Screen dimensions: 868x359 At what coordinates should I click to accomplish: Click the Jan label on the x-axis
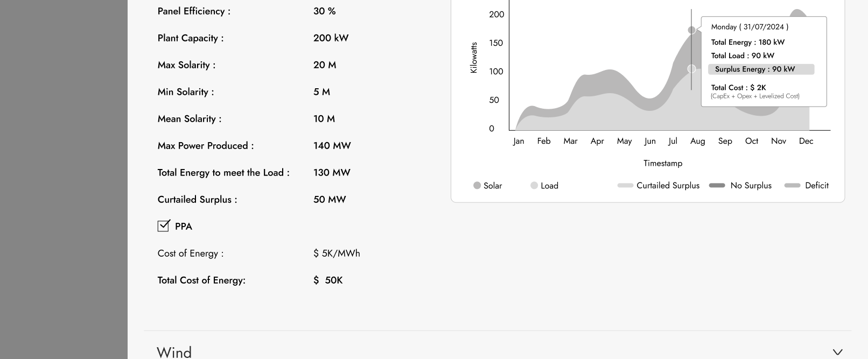[x=519, y=141]
